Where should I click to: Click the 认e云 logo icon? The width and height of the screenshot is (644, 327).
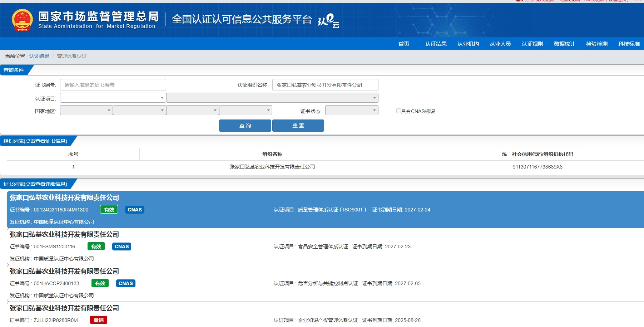click(x=328, y=21)
